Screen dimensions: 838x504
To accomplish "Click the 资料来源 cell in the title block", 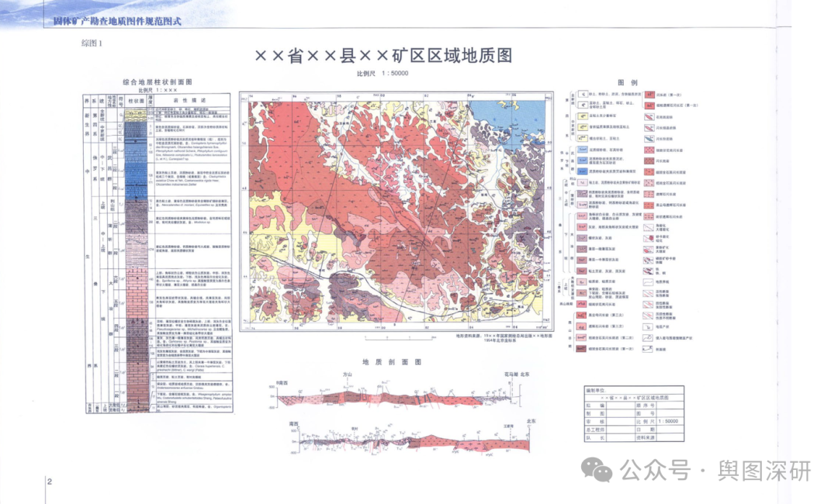I will click(x=645, y=437).
